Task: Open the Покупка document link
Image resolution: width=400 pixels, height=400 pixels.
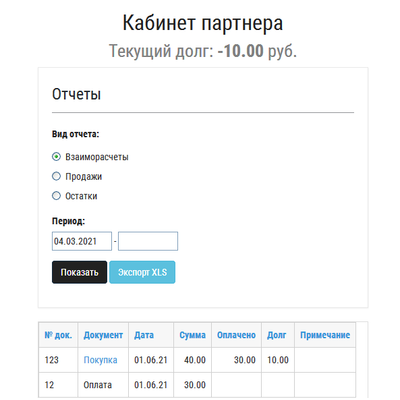Action: (100, 360)
